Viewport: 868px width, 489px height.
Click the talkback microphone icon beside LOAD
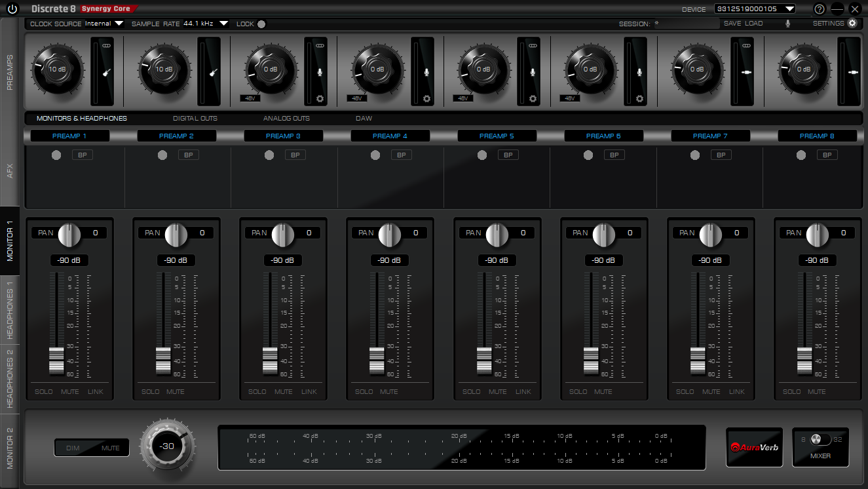pos(788,24)
